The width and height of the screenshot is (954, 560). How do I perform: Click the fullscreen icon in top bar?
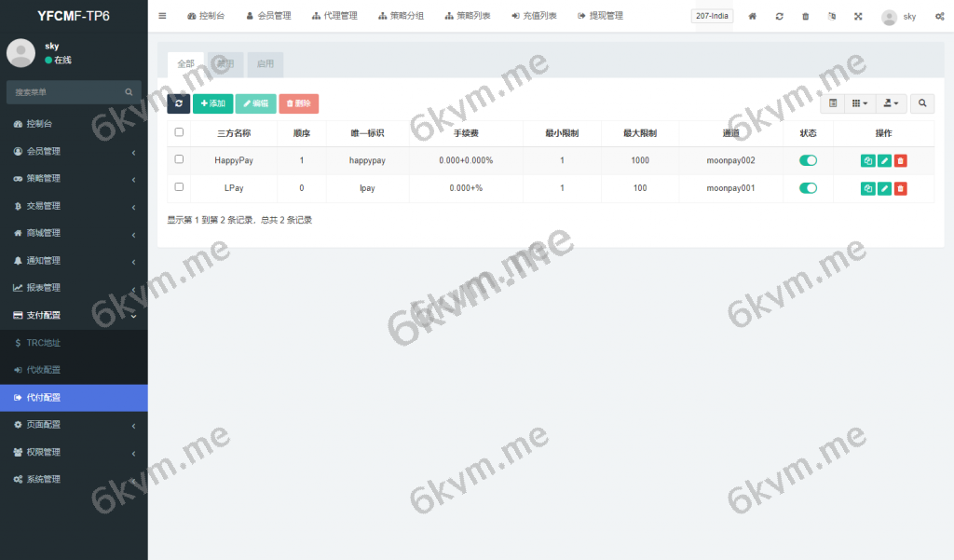coord(858,16)
